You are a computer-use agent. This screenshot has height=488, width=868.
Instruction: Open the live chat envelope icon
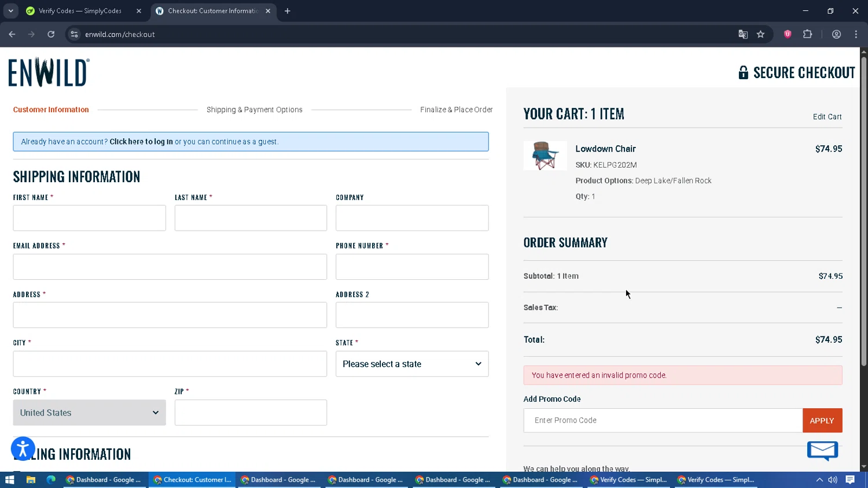click(x=822, y=450)
